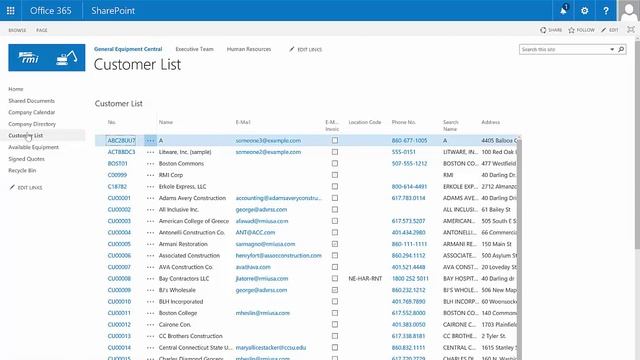Sort by the Search Name column header
Viewport: 640px width, 360px height.
451,125
